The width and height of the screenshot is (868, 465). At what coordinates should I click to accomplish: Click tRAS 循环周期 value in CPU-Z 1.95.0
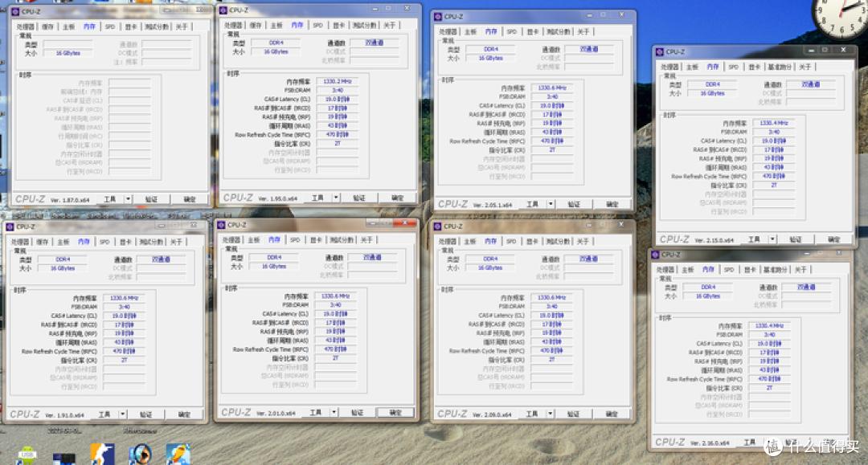tap(337, 125)
